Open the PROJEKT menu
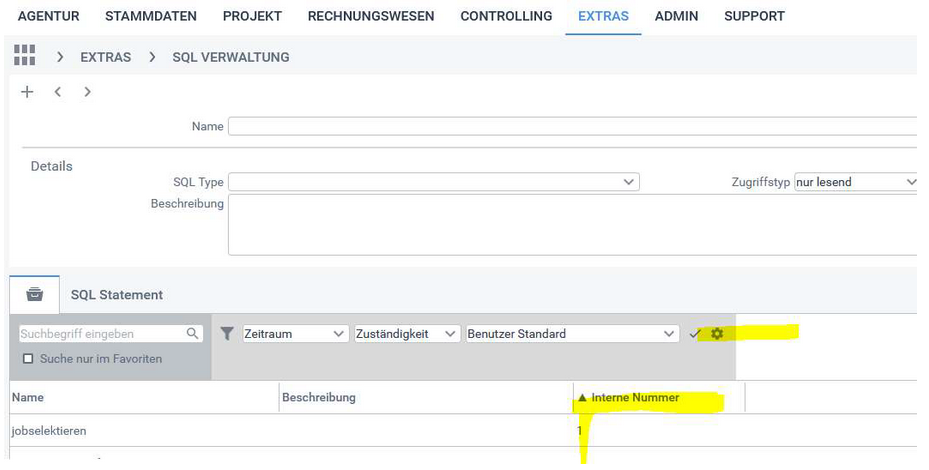 [x=252, y=16]
